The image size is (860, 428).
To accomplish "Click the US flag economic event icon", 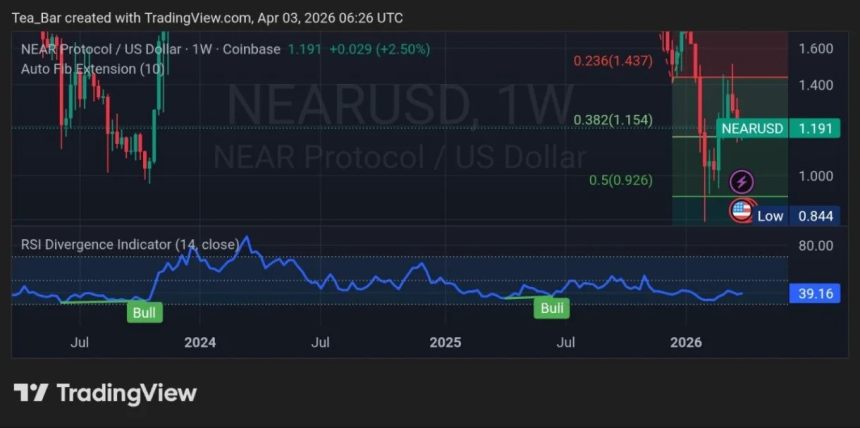I will [x=741, y=210].
